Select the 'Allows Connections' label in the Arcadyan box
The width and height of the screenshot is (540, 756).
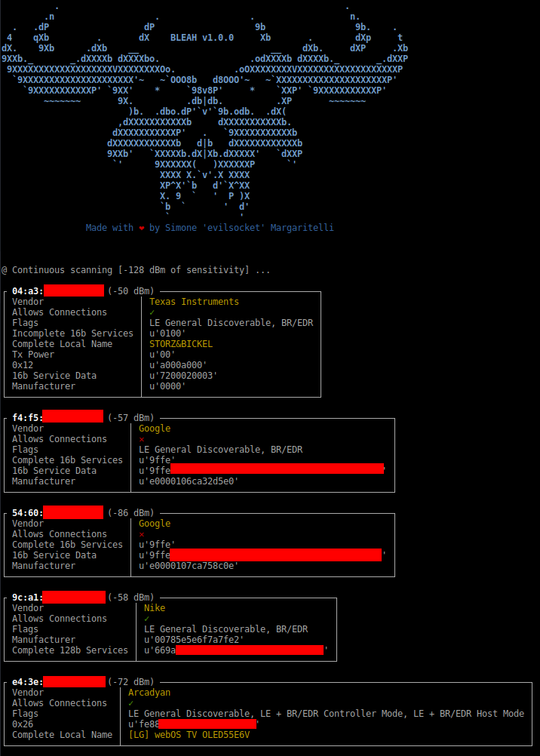(60, 703)
